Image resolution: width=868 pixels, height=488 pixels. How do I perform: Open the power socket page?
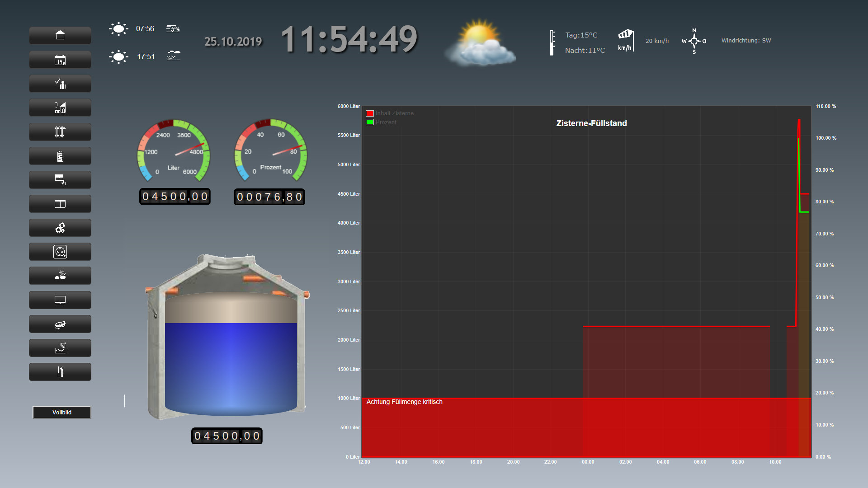point(60,252)
